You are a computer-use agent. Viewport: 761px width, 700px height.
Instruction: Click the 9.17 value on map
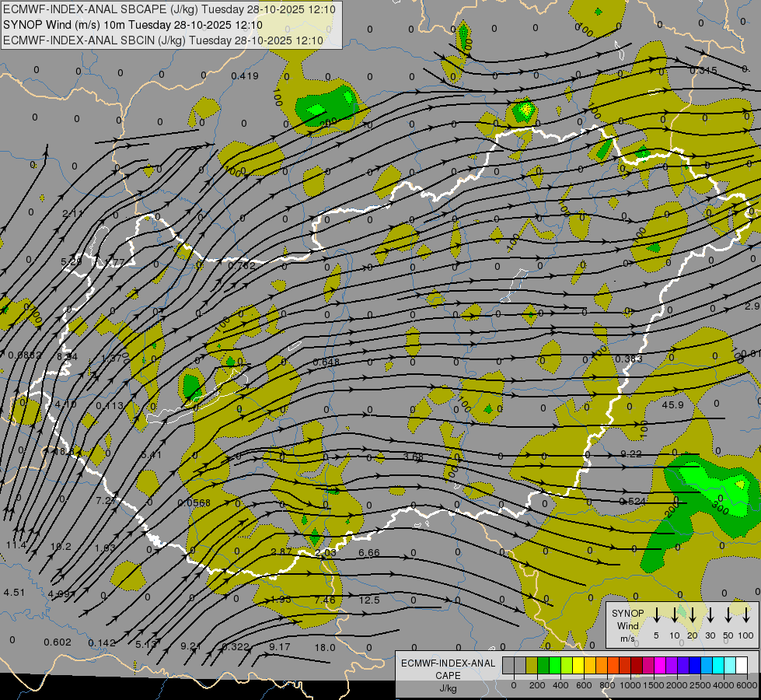280,646
